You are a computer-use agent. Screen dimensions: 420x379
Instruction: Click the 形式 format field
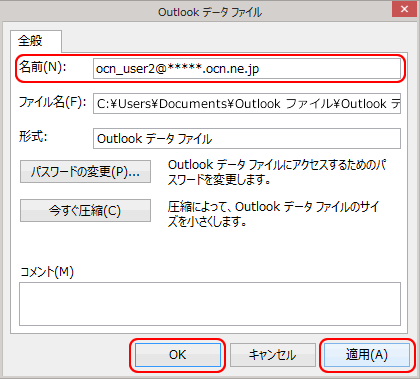(247, 138)
